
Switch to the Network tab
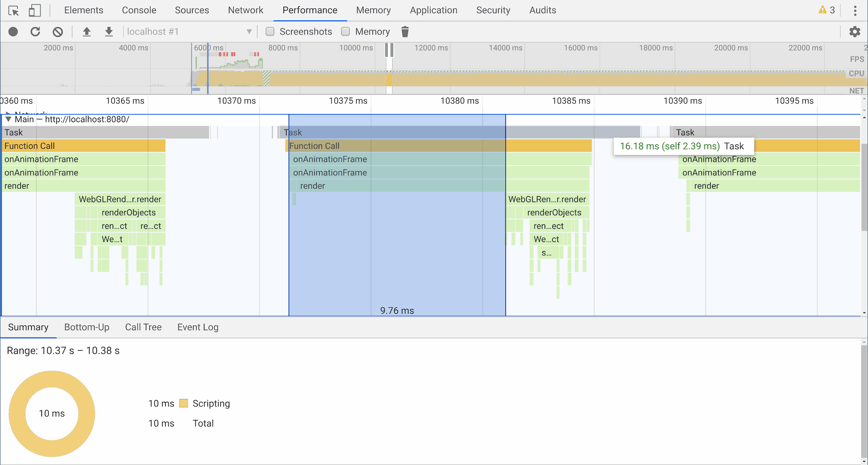pos(245,10)
